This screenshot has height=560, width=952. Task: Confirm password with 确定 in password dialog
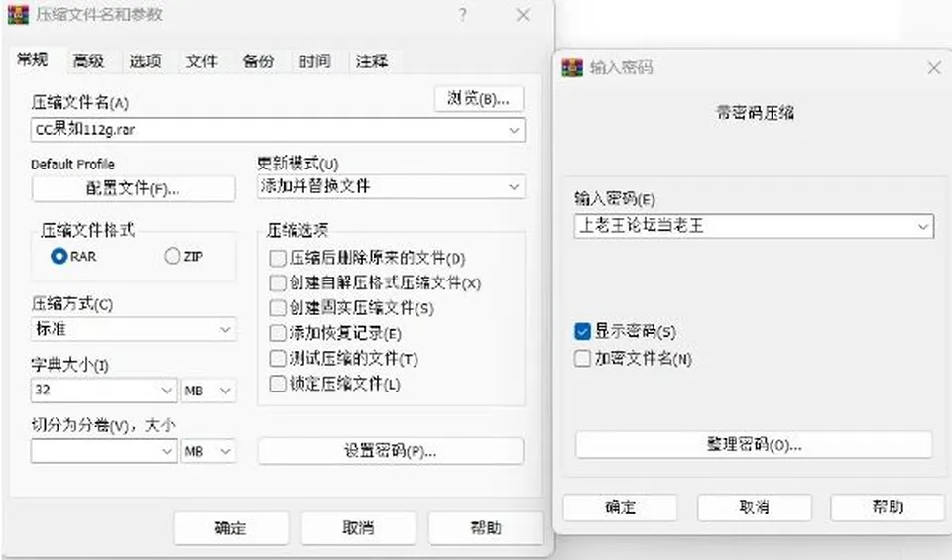(x=620, y=507)
